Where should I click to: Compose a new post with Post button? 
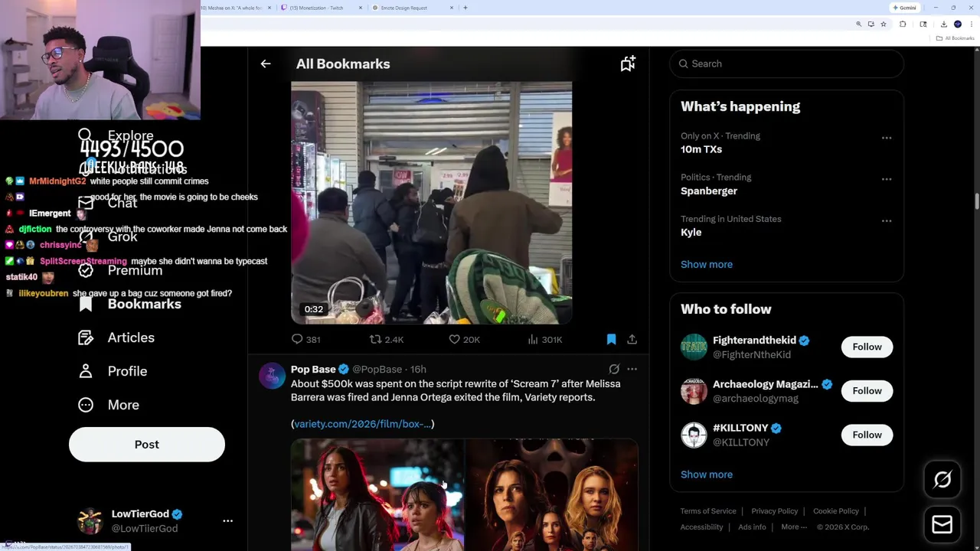tap(147, 445)
